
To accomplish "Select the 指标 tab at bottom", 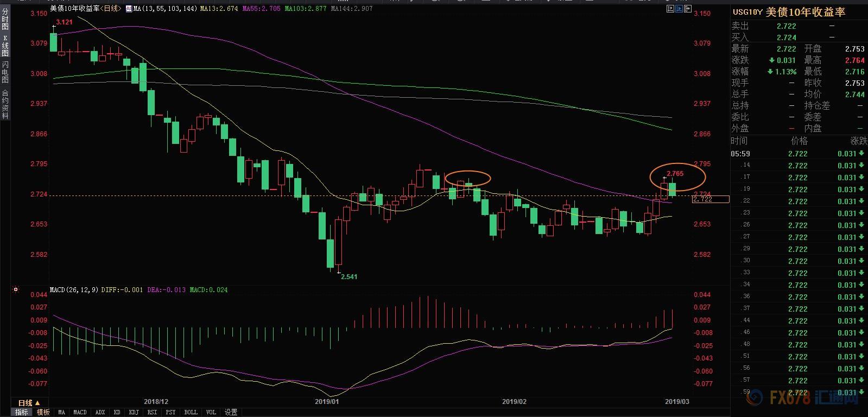I will tap(22, 412).
